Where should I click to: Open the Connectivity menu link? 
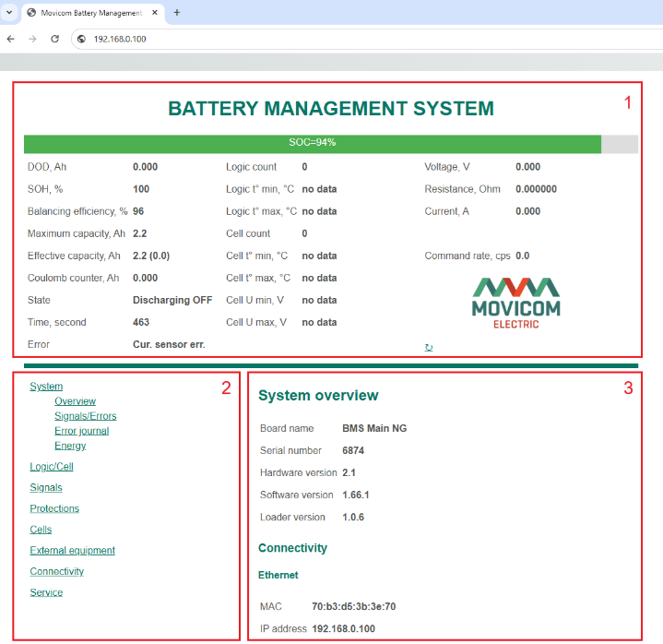tap(56, 572)
